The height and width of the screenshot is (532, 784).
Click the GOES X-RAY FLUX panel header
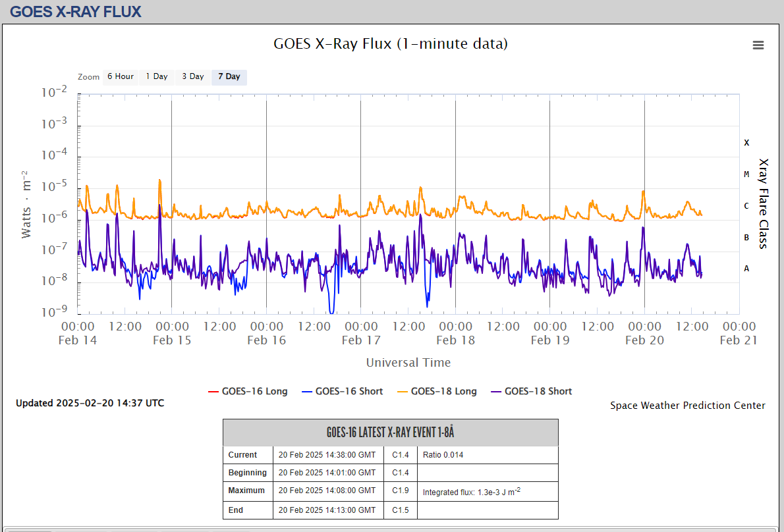point(76,11)
